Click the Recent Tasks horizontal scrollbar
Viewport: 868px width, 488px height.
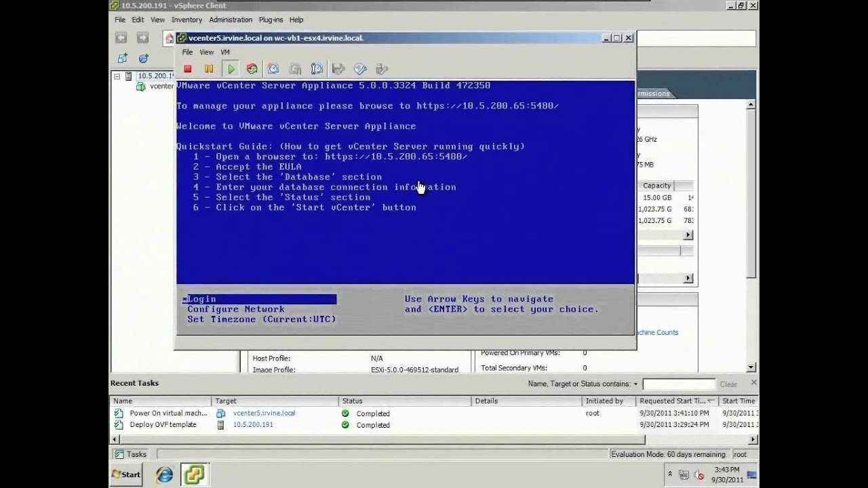click(434, 439)
